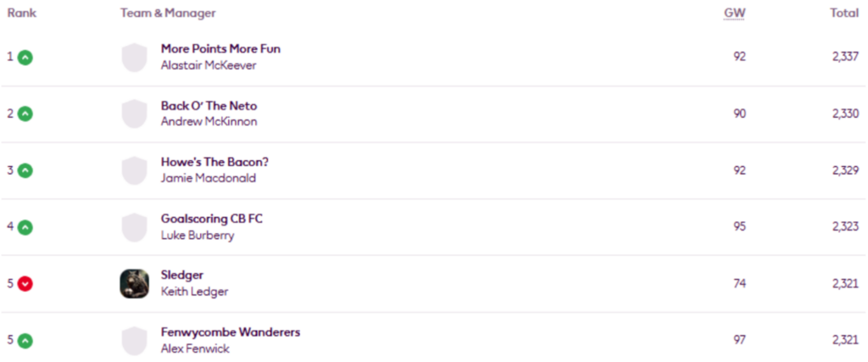Click the green up arrow beside rank 3
Image resolution: width=868 pixels, height=362 pixels.
tap(25, 170)
